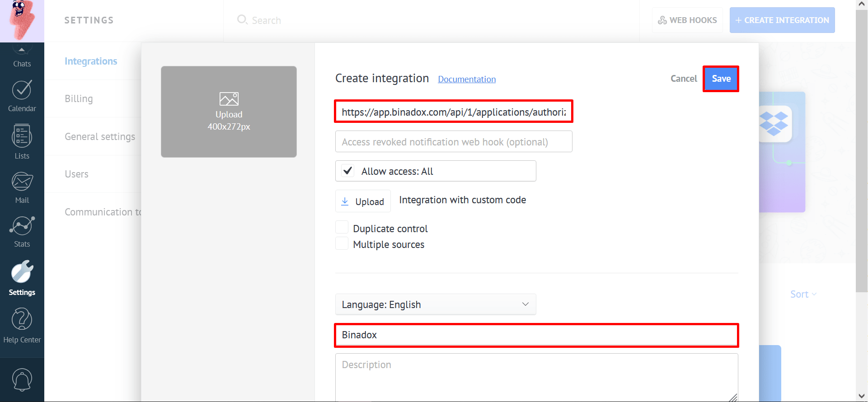The width and height of the screenshot is (868, 402).
Task: Open the Lists sidebar icon
Action: click(22, 136)
